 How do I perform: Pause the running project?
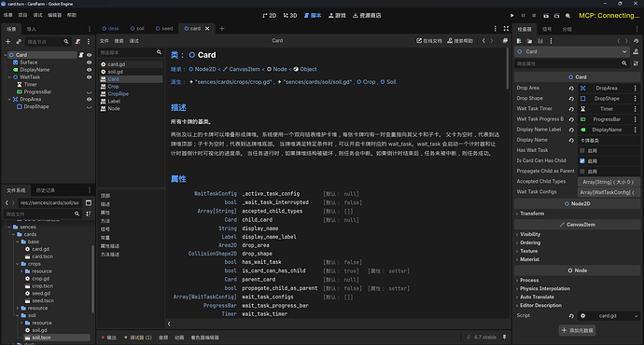coord(524,16)
